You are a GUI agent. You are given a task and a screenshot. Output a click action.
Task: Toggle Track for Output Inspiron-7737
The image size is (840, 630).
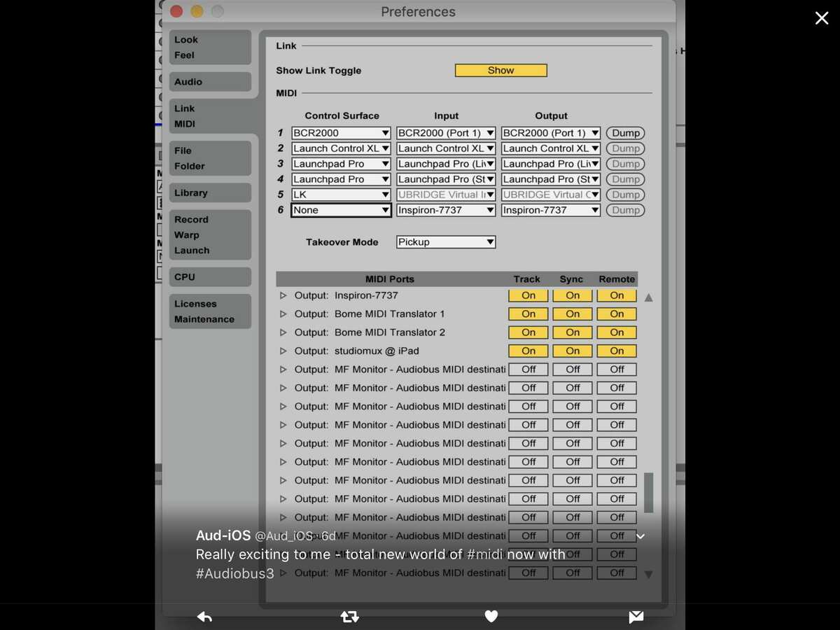pyautogui.click(x=528, y=295)
